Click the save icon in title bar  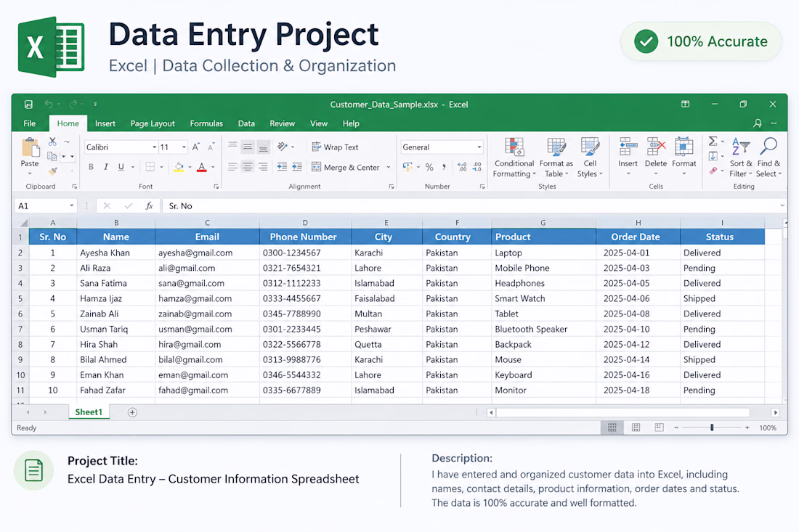click(28, 105)
